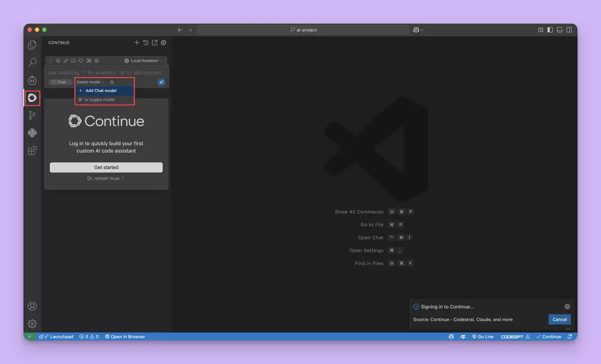Image resolution: width=601 pixels, height=364 pixels.
Task: Toggle the primary side bar visibility
Action: pos(550,30)
